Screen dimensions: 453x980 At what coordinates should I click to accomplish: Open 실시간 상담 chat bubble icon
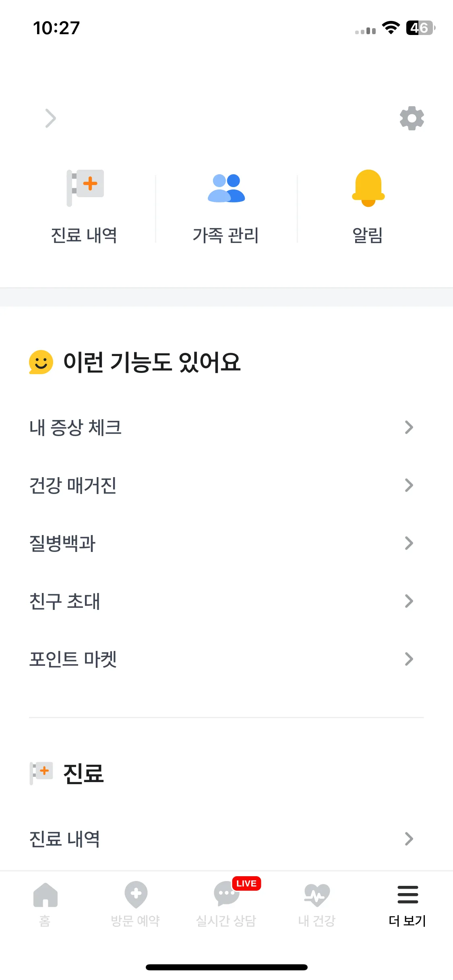[226, 894]
